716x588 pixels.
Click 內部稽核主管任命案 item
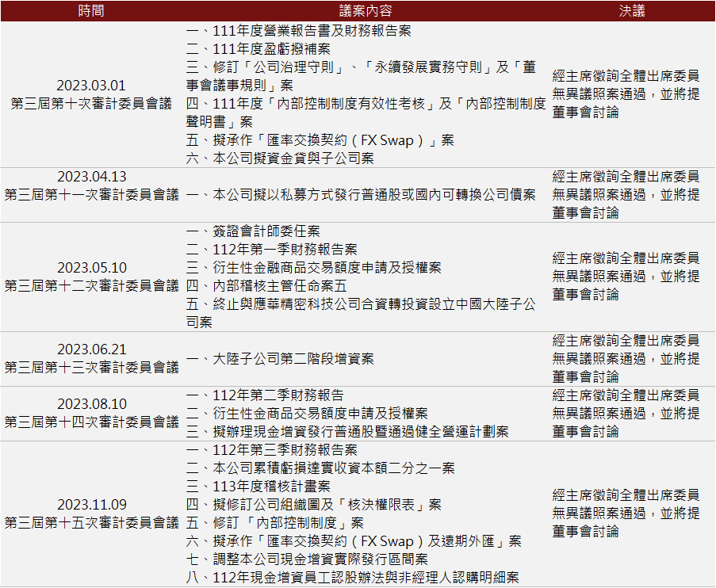[x=266, y=286]
